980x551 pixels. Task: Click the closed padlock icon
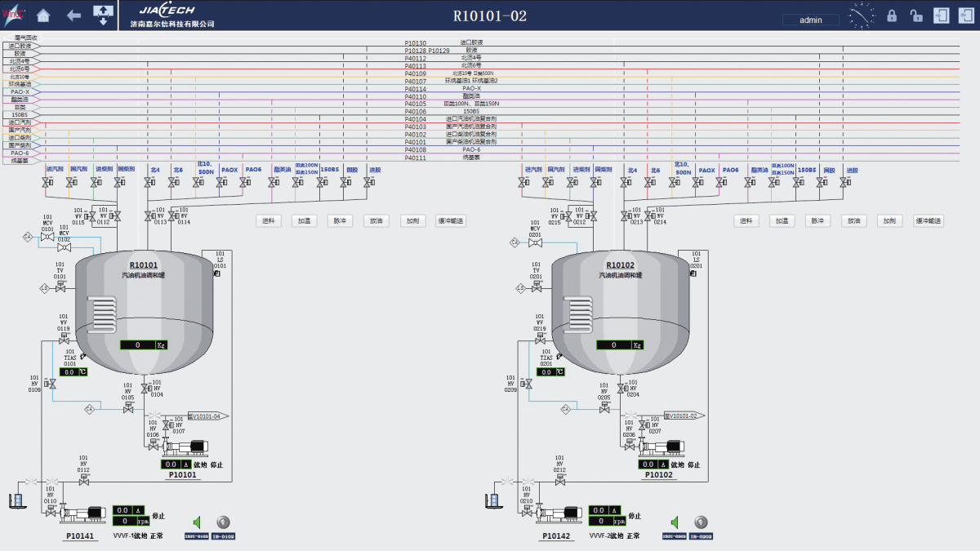coord(892,16)
